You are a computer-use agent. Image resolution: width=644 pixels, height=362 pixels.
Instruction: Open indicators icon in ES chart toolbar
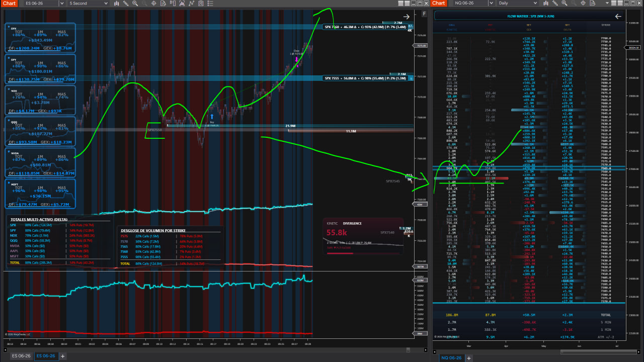coord(182,4)
